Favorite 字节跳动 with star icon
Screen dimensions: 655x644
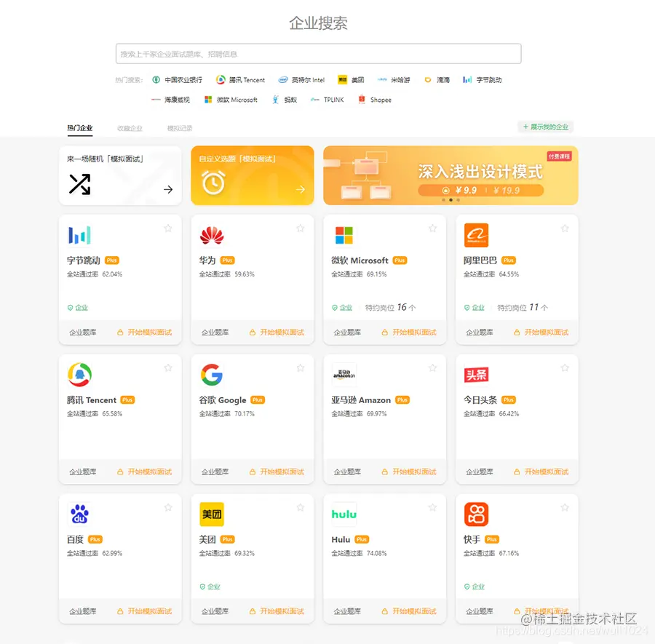168,228
